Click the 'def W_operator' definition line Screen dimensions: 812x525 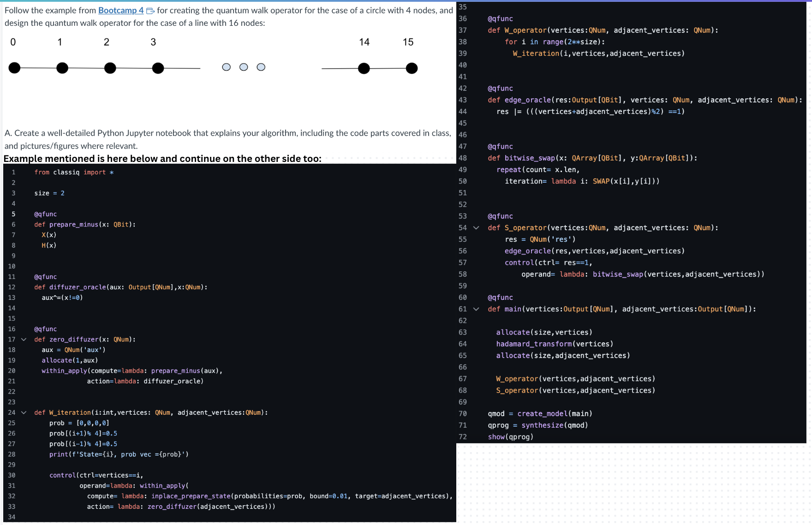(x=603, y=30)
